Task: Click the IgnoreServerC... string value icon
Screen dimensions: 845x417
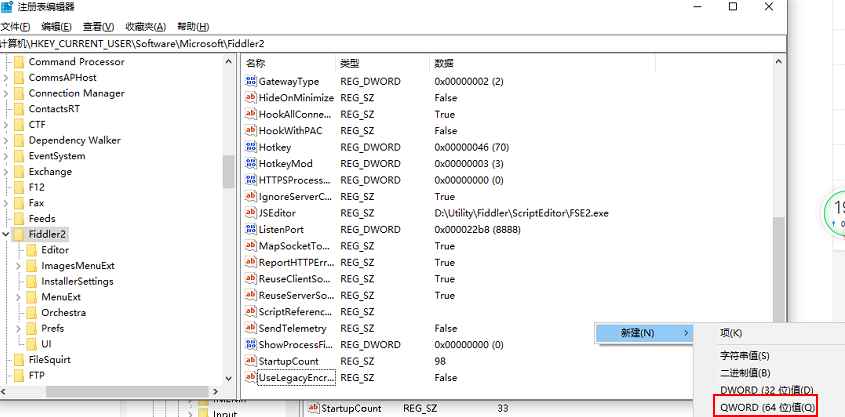Action: coord(251,196)
